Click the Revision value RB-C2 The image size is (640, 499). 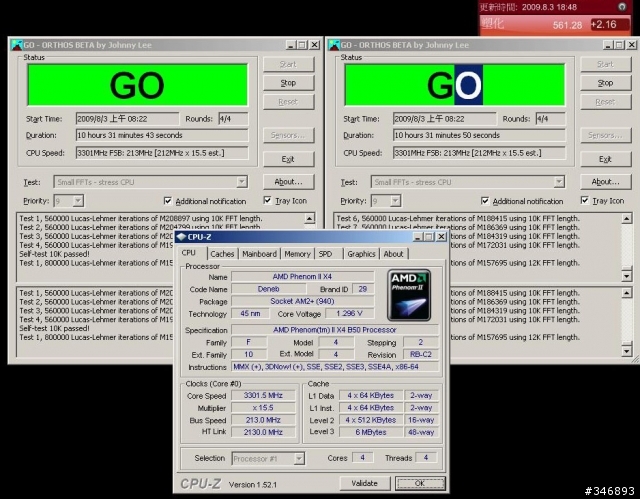(x=421, y=354)
